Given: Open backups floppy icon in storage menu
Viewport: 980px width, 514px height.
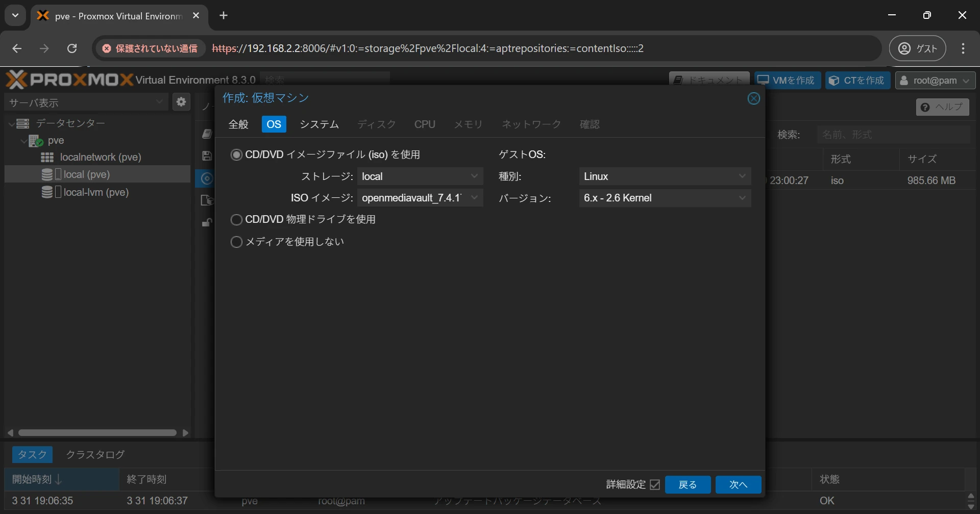Looking at the screenshot, I should (207, 156).
